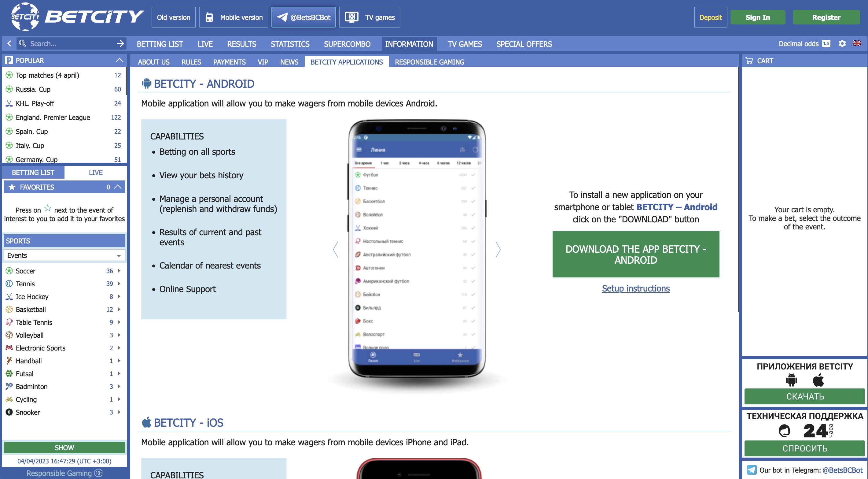Click in the Search field
Screen dimensions: 868x479
click(71, 43)
